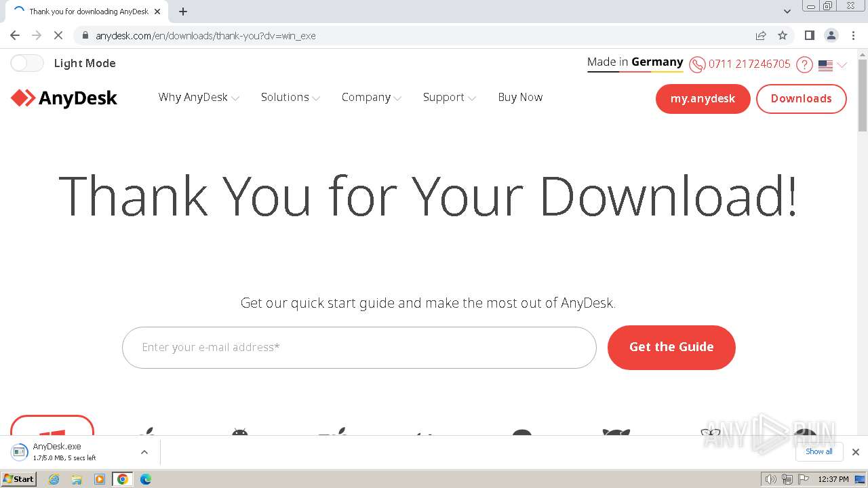The width and height of the screenshot is (868, 488).
Task: Expand the language selector chevron
Action: click(x=842, y=65)
